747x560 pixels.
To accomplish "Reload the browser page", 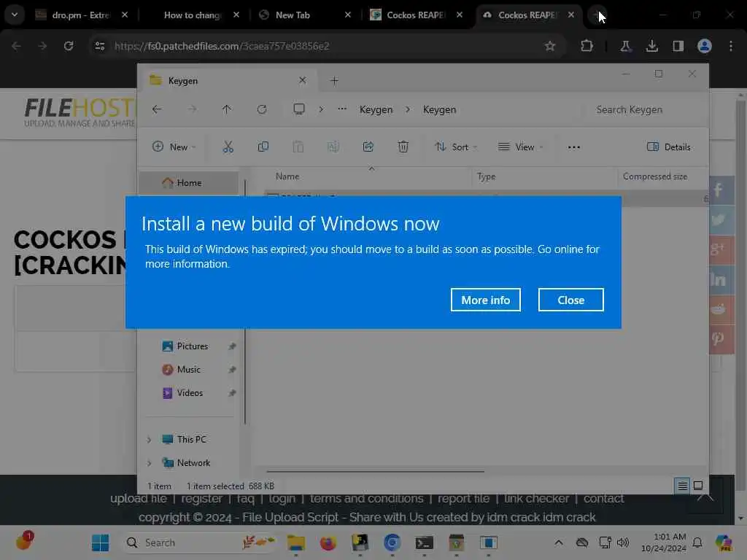I will point(69,46).
